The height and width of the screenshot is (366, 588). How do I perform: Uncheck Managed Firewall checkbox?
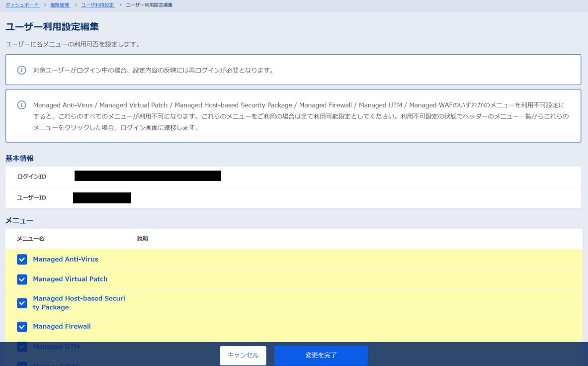coord(22,327)
